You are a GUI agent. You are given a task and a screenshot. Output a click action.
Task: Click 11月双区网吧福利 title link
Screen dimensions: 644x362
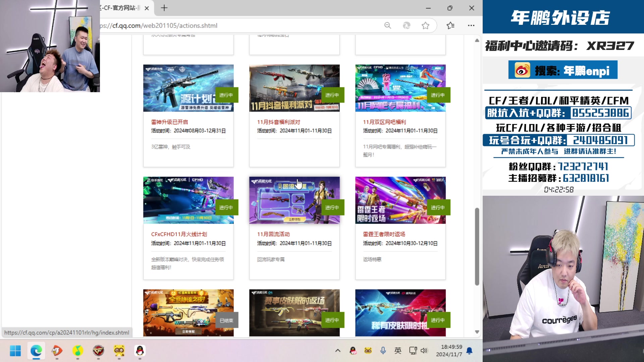click(x=384, y=122)
